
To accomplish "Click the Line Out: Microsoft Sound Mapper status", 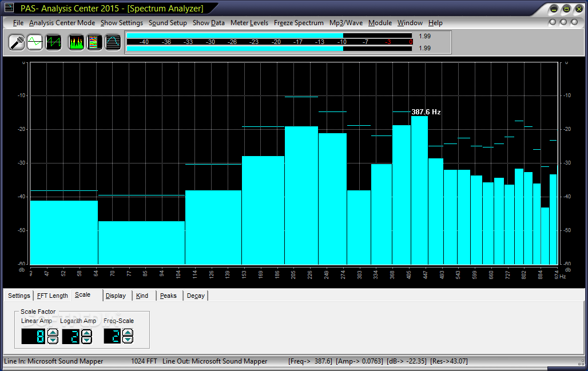I will [x=215, y=361].
